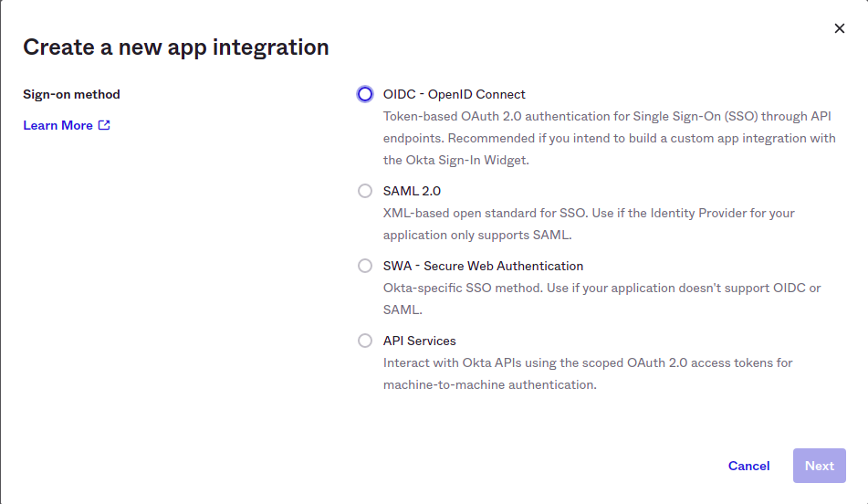Select the SAML 2.0 radio button

[365, 191]
